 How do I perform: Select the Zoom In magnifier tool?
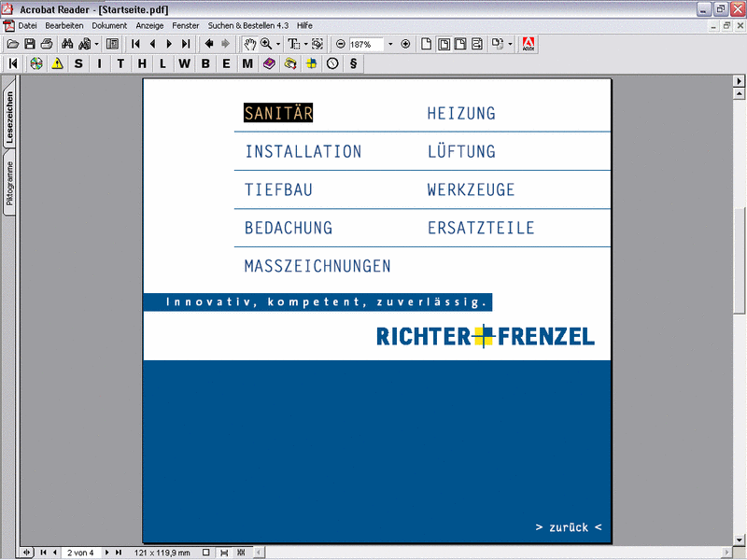pos(266,44)
